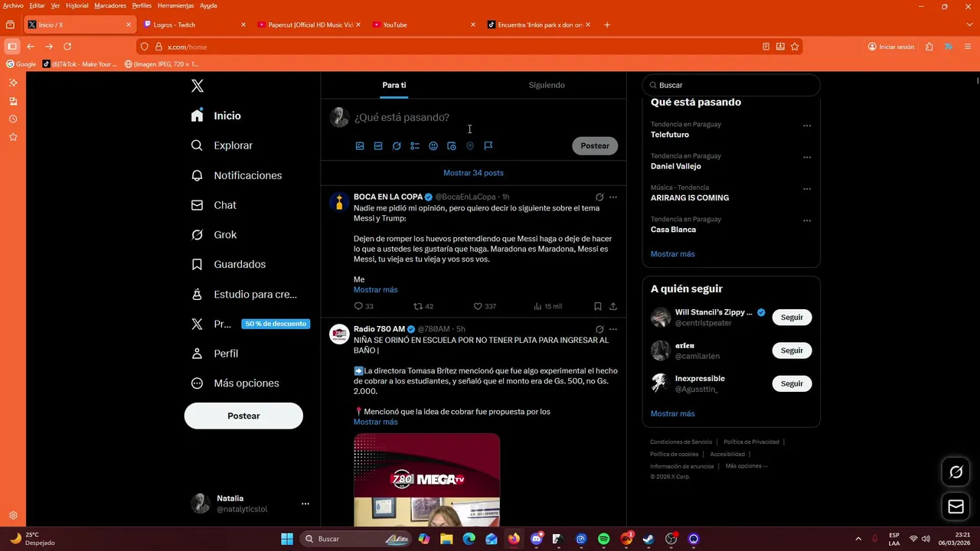Open a new browser tab with plus
The image size is (980, 551).
(x=607, y=24)
